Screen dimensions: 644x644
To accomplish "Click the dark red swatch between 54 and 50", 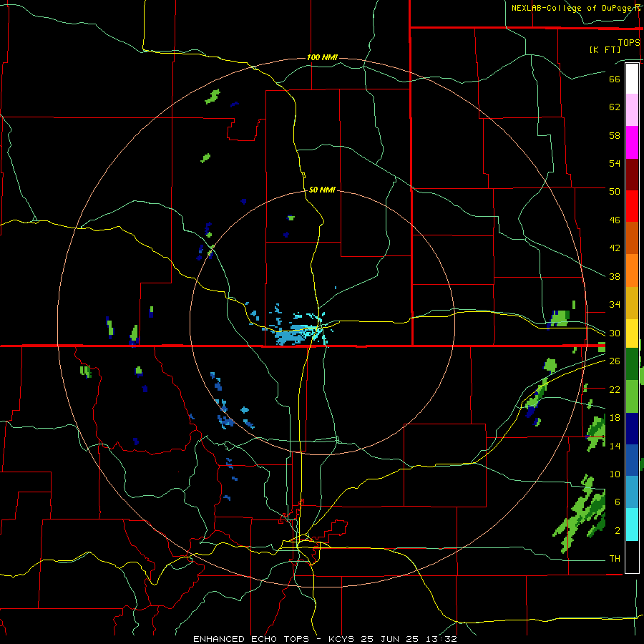I will pos(632,175).
